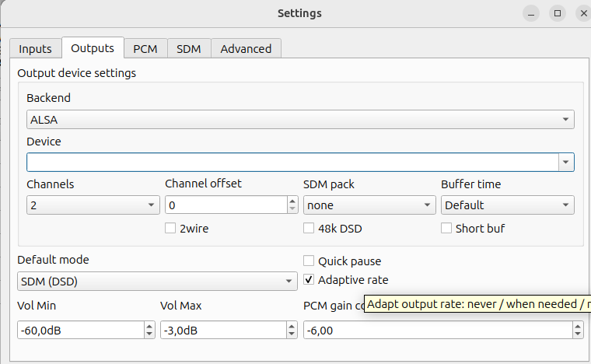Uncheck the Adaptive rate checkbox

[309, 280]
